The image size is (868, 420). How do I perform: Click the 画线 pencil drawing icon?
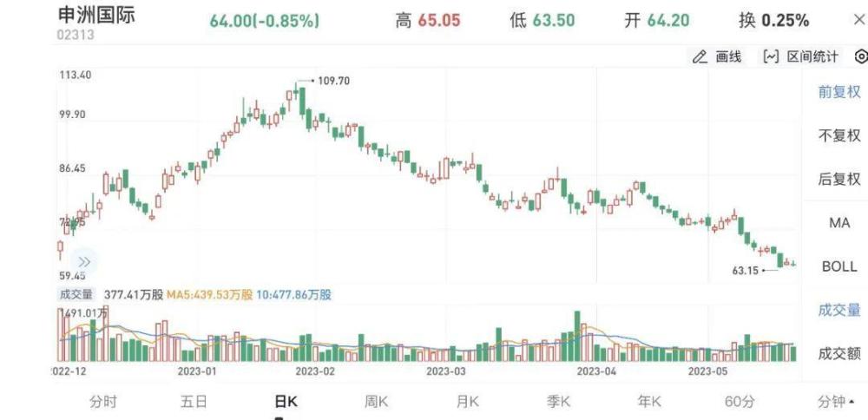700,56
